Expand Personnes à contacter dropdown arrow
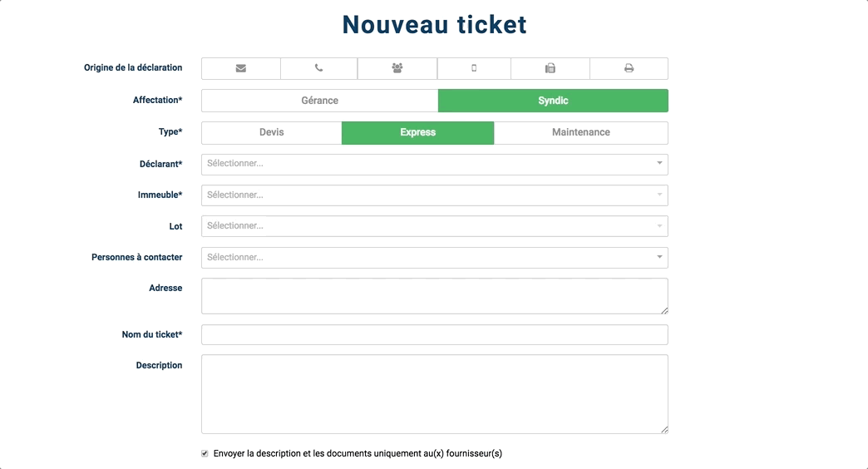The height and width of the screenshot is (469, 868). 659,258
